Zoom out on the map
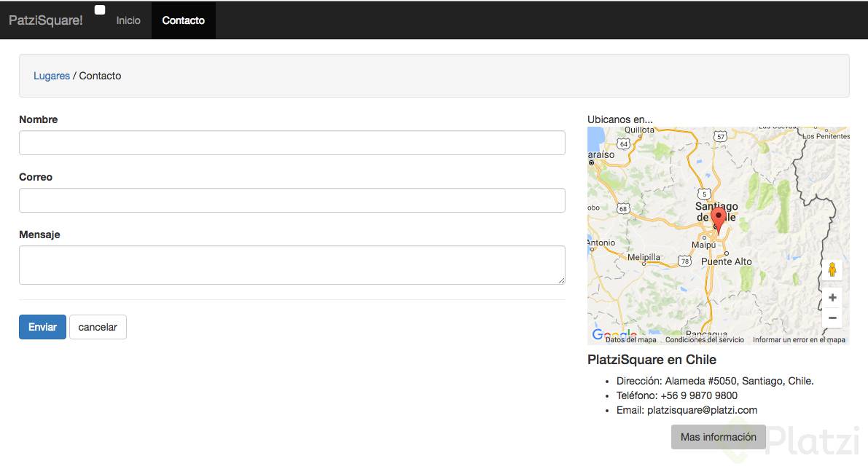The image size is (868, 469). (832, 318)
